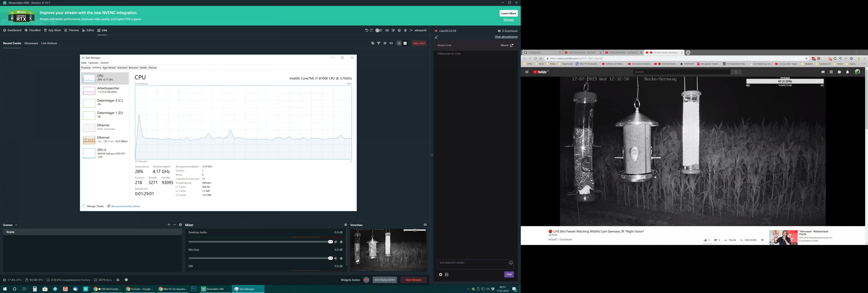Viewport: 868px width, 293px height.
Task: Open the alert filter funnel icon
Action: 379,43
